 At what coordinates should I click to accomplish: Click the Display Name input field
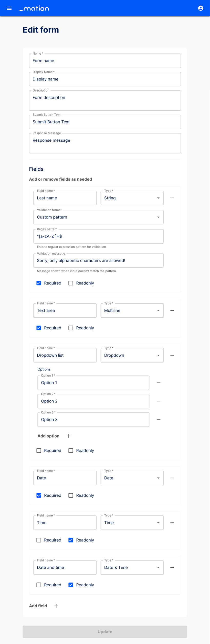(x=105, y=79)
